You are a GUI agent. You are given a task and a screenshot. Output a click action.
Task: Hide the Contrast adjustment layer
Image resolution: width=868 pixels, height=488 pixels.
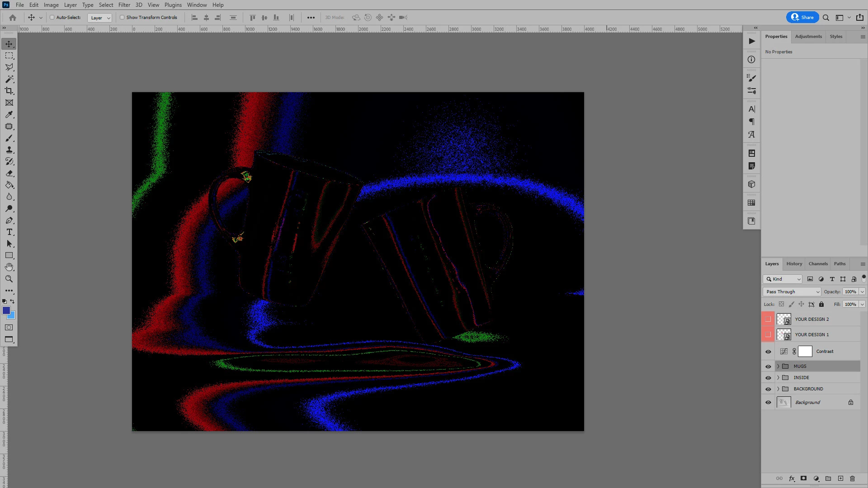tap(768, 352)
